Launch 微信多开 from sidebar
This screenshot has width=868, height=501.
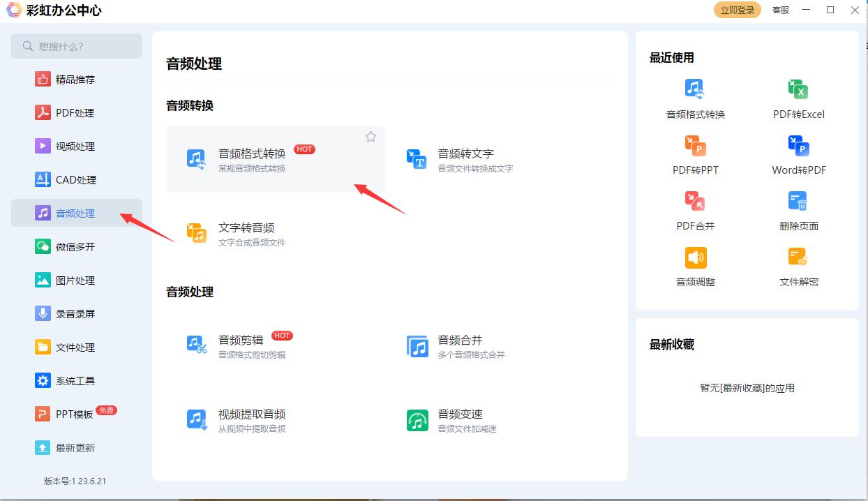(77, 246)
